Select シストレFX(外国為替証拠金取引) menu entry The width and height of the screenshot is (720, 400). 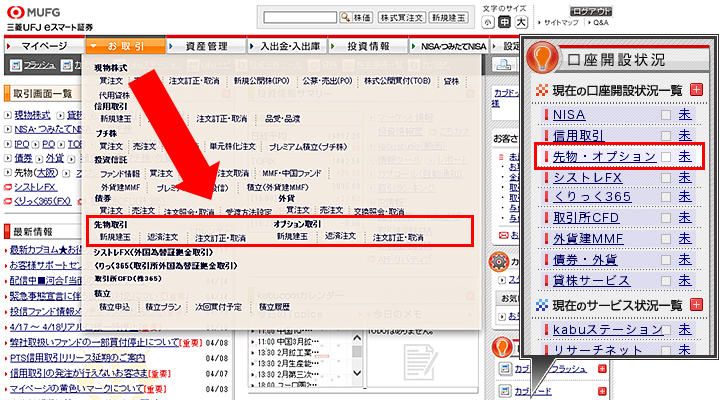(153, 252)
